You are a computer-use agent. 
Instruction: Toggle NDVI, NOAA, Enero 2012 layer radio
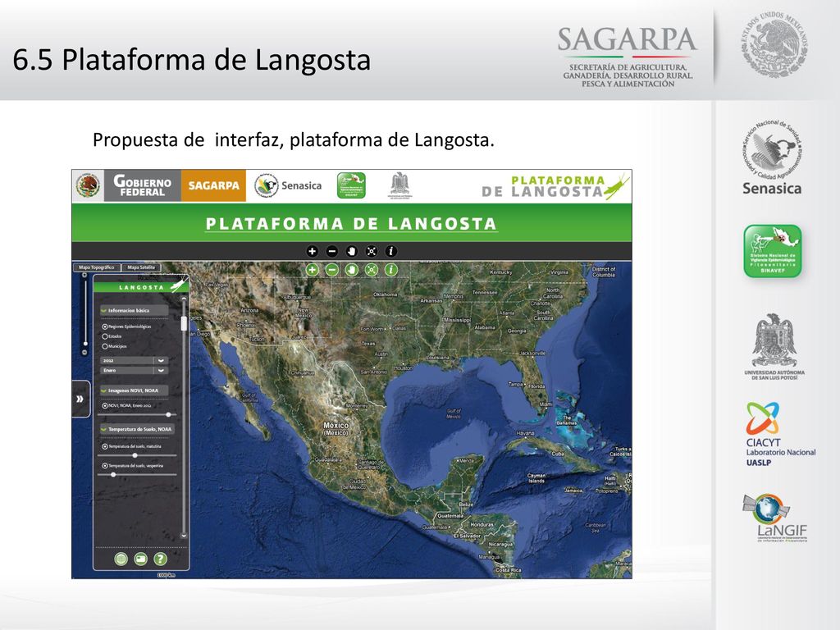pyautogui.click(x=105, y=405)
